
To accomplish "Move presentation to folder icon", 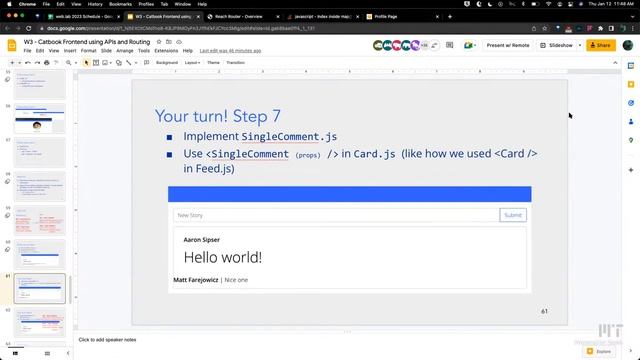I will [169, 42].
